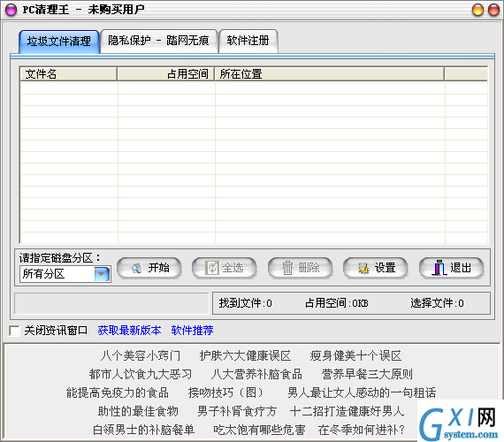Click the red close orb in title bar
This screenshot has height=442, width=504.
coord(493,10)
